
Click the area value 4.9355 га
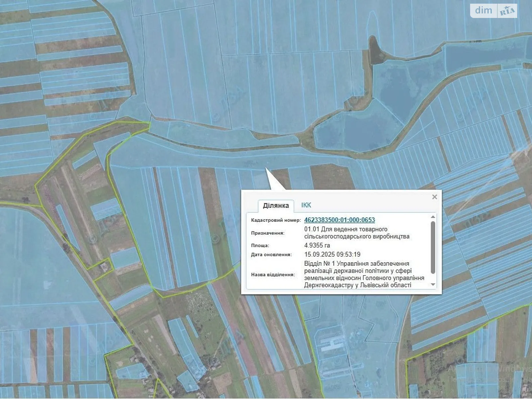(317, 245)
